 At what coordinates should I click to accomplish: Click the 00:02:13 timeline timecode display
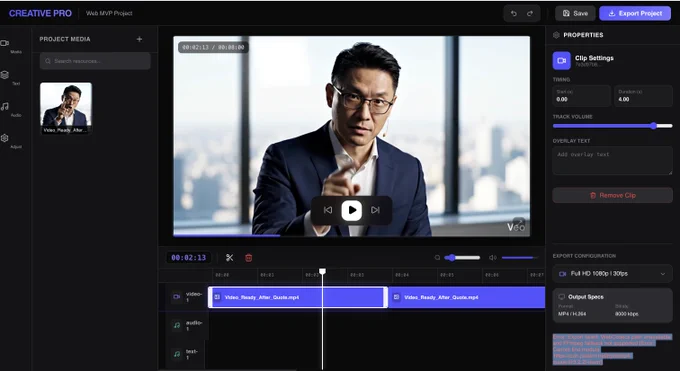click(189, 258)
